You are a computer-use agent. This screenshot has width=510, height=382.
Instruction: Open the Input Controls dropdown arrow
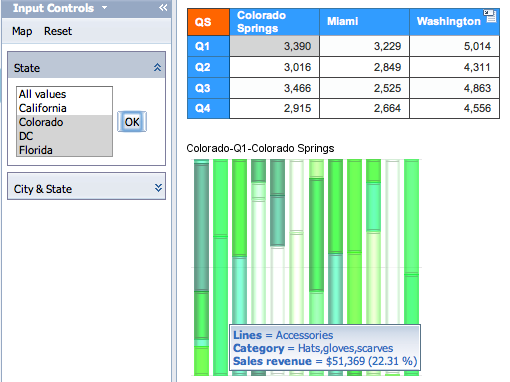[105, 7]
